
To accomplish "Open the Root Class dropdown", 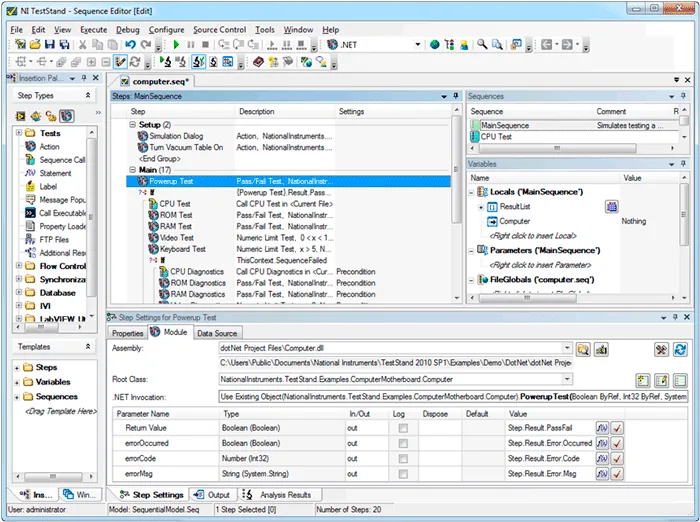I will 567,379.
